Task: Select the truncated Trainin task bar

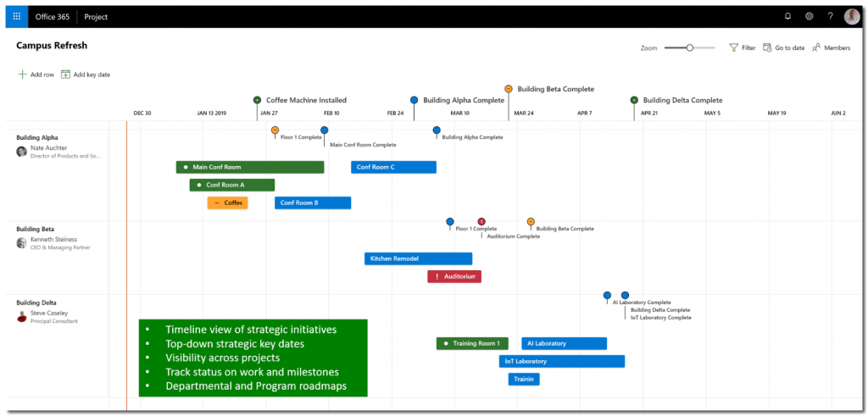Action: 524,380
